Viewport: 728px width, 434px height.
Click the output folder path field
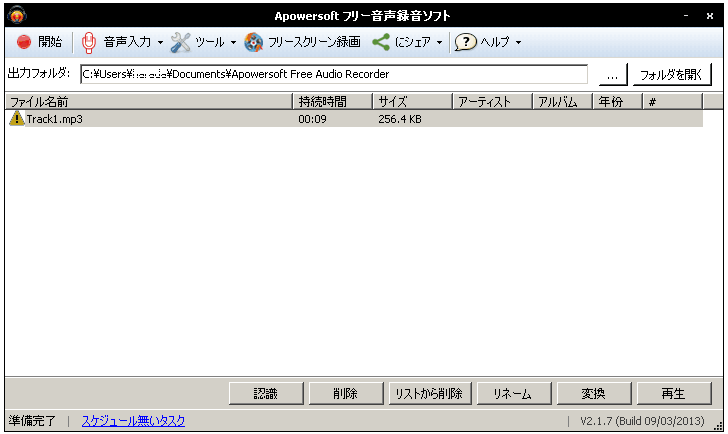click(334, 74)
